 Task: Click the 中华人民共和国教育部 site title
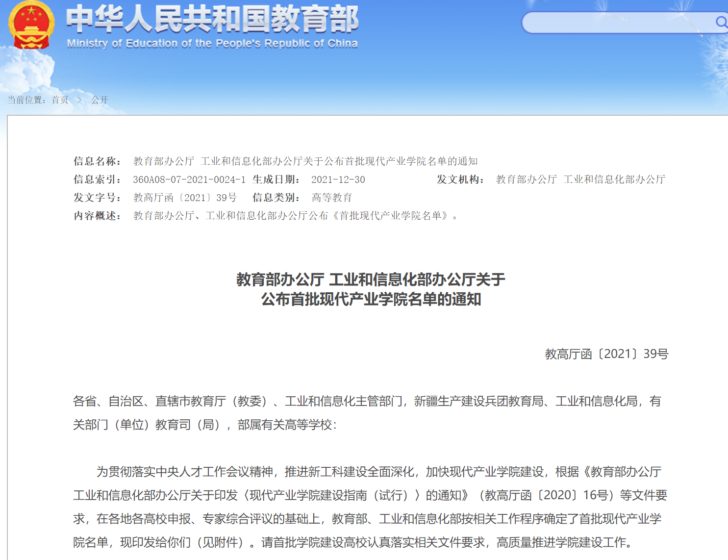[x=212, y=20]
